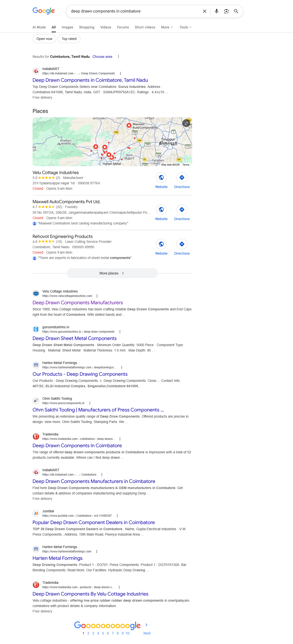The image size is (293, 644).
Task: Get Directions to Maxwell AutoComponents
Action: coord(182,212)
